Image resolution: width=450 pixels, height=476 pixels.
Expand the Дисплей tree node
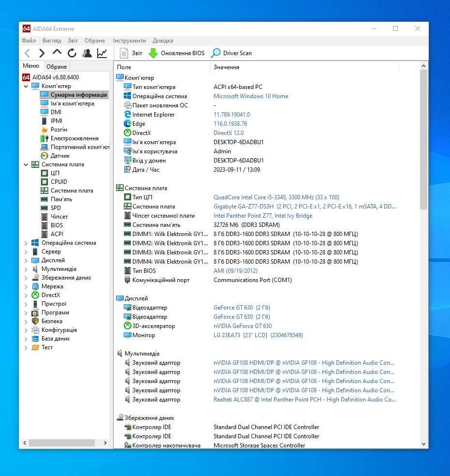click(x=26, y=260)
